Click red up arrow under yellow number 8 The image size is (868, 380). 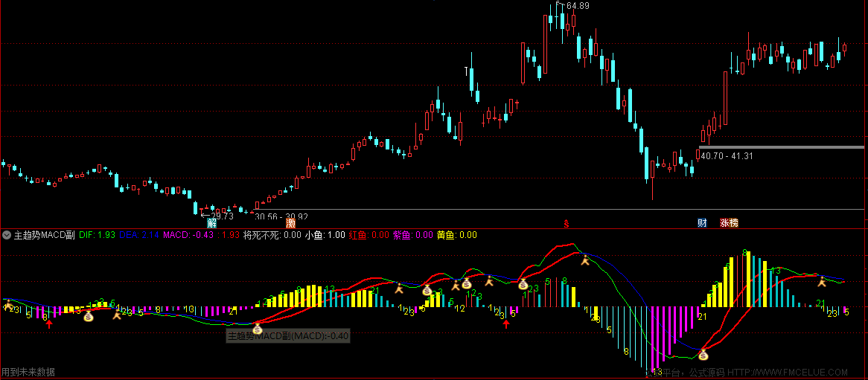49,323
